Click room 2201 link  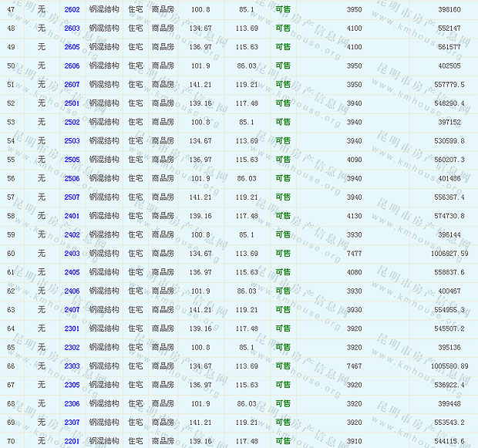click(x=72, y=441)
